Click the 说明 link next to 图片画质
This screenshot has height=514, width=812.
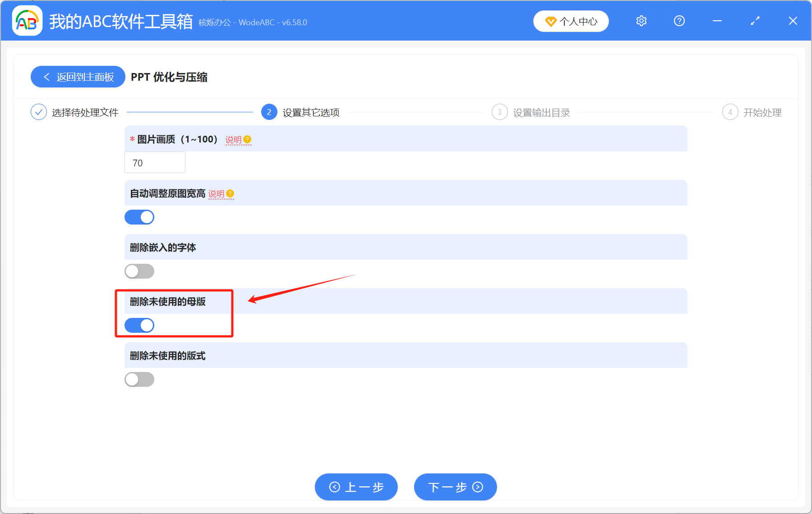(x=233, y=139)
